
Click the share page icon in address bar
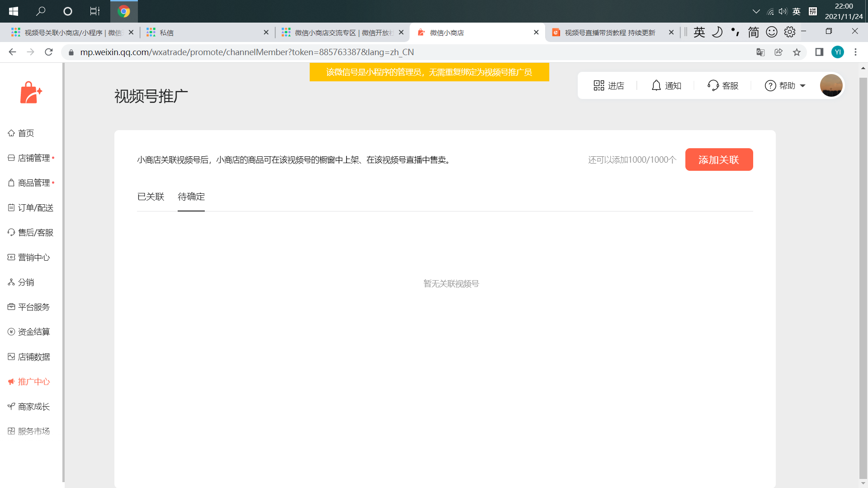point(778,52)
